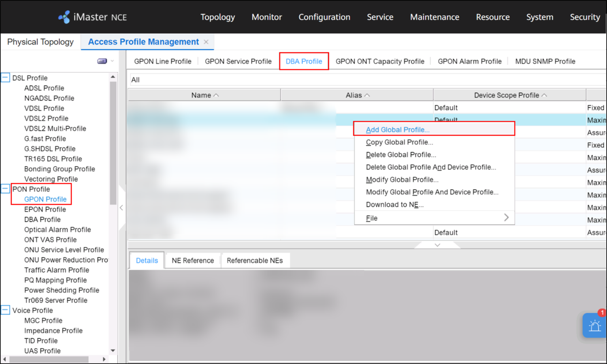Viewport: 607px width, 364px height.
Task: Switch to the GPON ONT Capacity Profile tab
Action: pos(380,61)
